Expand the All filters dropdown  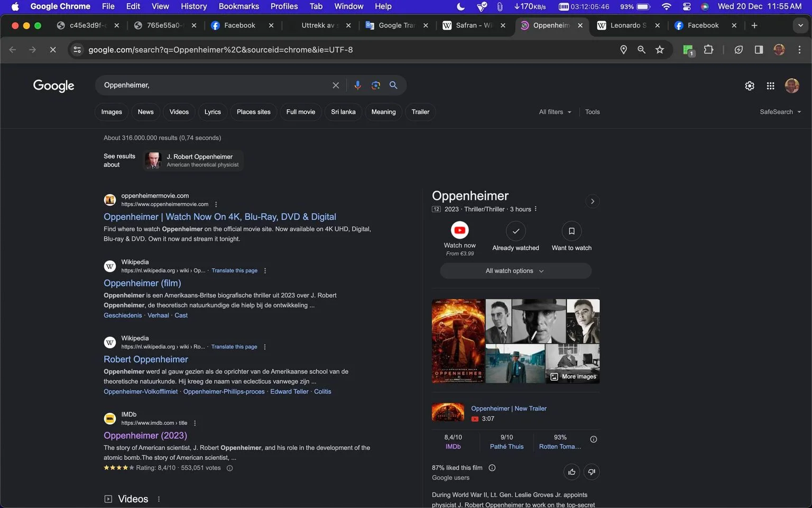click(555, 112)
